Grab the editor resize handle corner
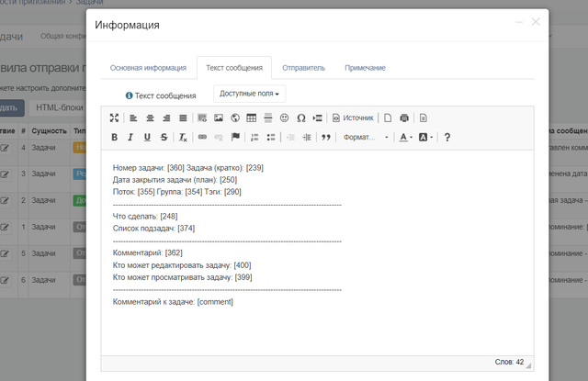 click(x=528, y=366)
